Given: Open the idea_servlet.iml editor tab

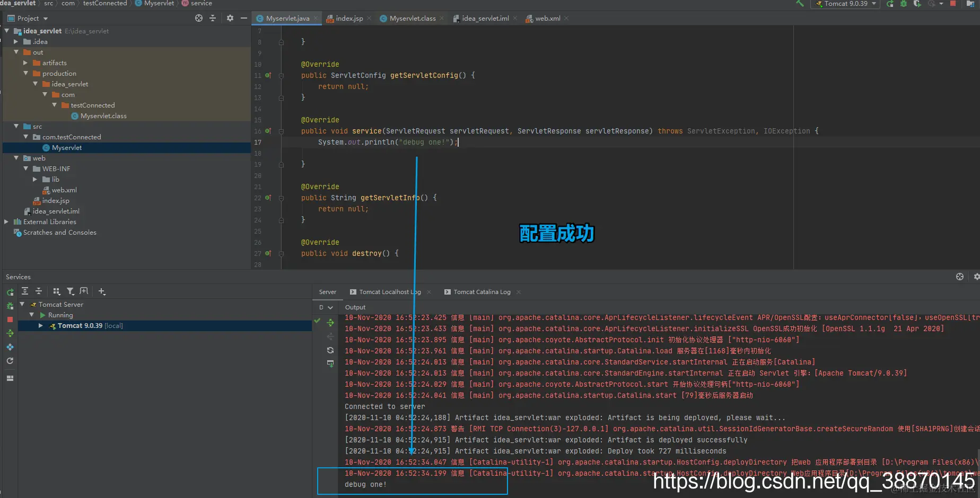Looking at the screenshot, I should coord(485,18).
